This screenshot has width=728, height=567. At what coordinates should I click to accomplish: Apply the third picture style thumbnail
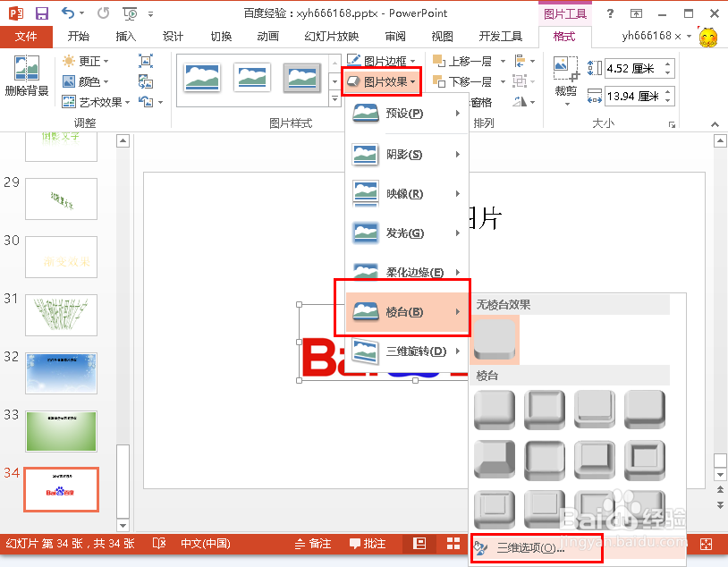[301, 78]
